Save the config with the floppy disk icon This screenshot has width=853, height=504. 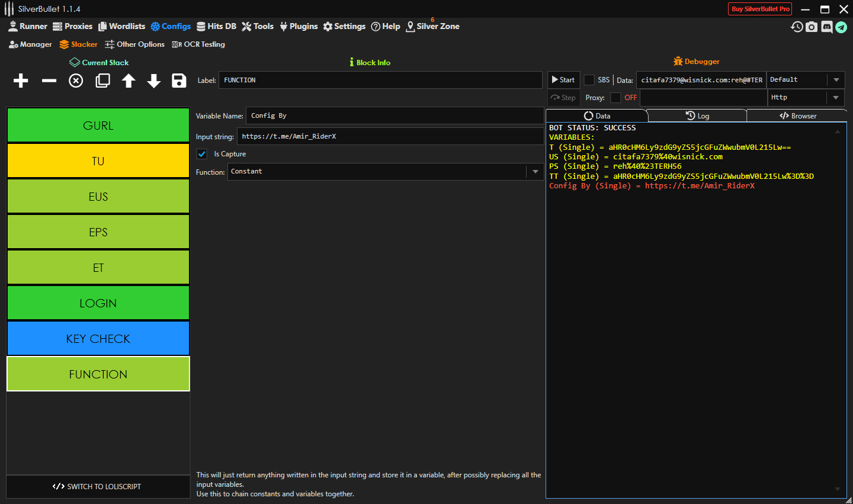tap(179, 81)
